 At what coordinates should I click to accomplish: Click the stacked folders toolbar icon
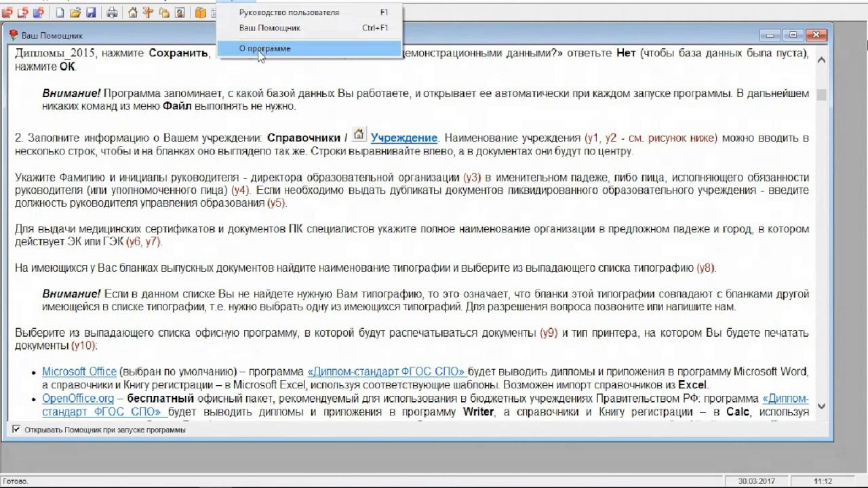(x=164, y=13)
